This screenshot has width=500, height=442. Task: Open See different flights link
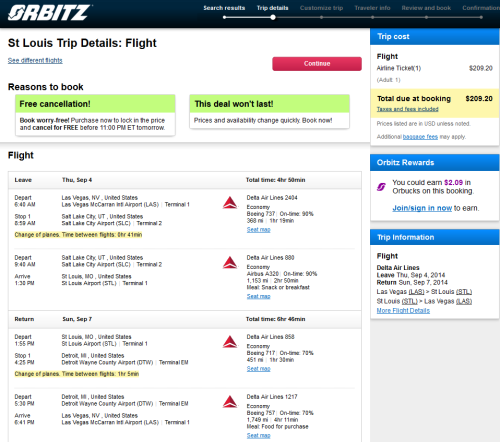[35, 60]
